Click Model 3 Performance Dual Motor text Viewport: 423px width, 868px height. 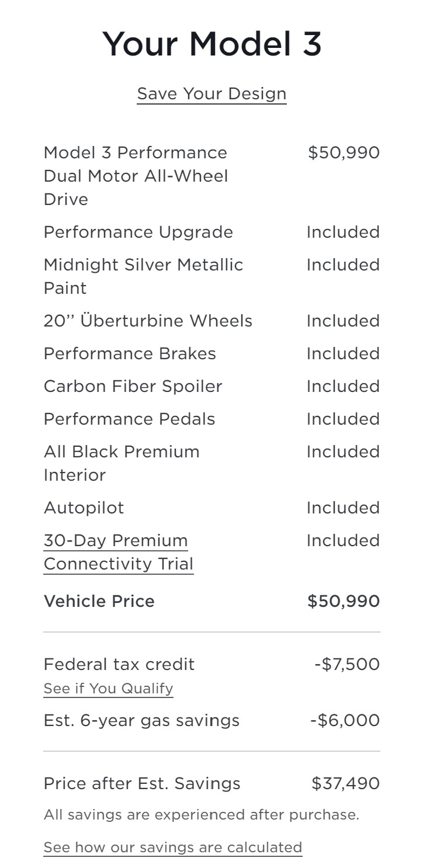(136, 175)
